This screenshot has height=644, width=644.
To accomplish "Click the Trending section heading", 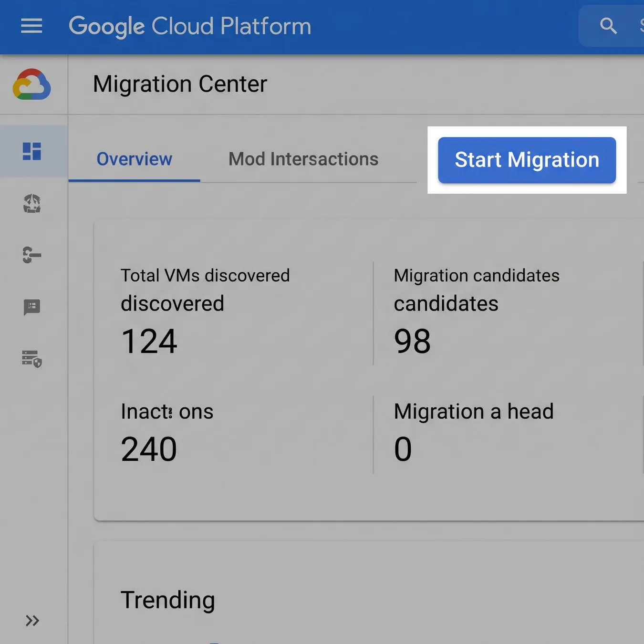I will pos(168,600).
